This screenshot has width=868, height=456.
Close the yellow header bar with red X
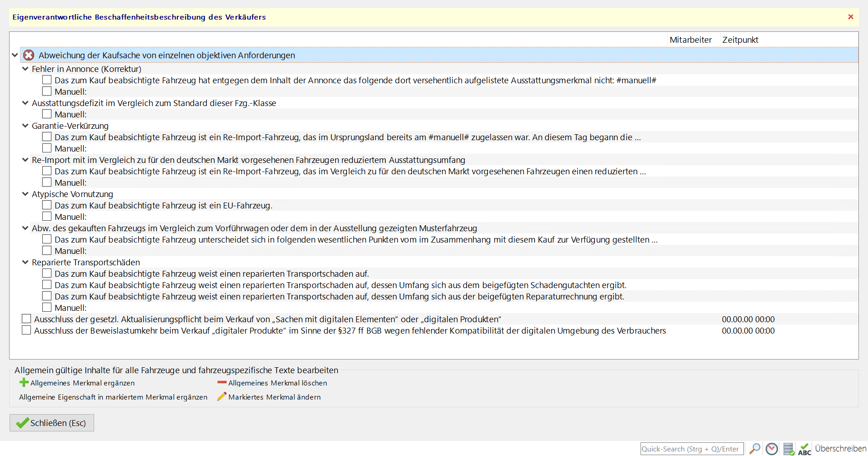pos(850,17)
